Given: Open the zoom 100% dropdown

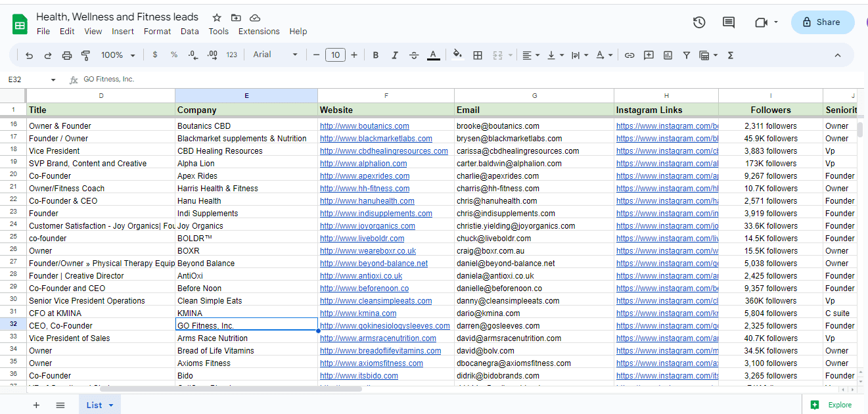Looking at the screenshot, I should pyautogui.click(x=118, y=55).
